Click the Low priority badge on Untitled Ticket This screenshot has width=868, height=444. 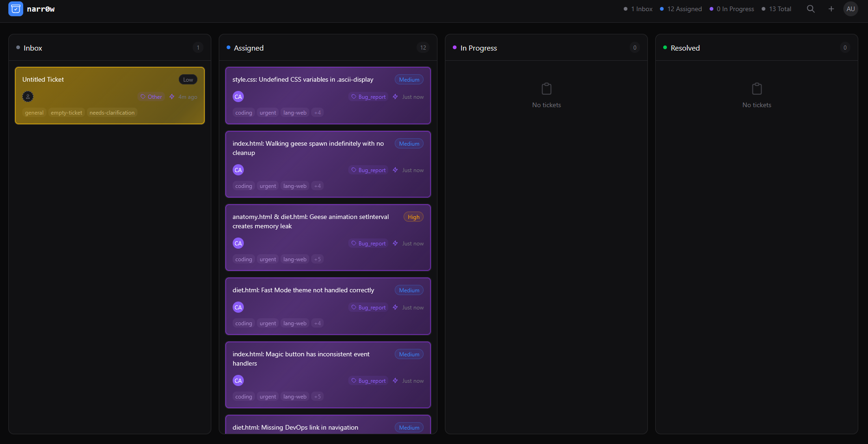click(x=188, y=80)
